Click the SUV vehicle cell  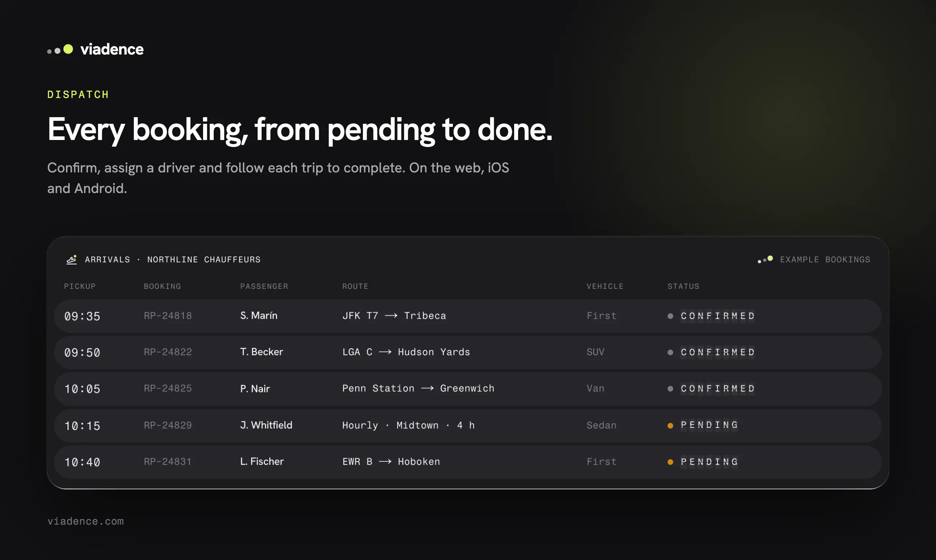coord(596,352)
